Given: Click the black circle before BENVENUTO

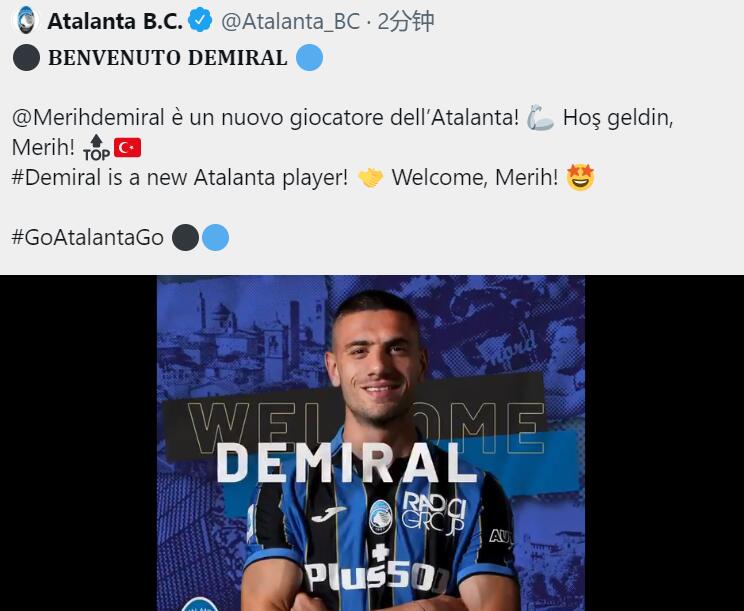Looking at the screenshot, I should tap(27, 57).
